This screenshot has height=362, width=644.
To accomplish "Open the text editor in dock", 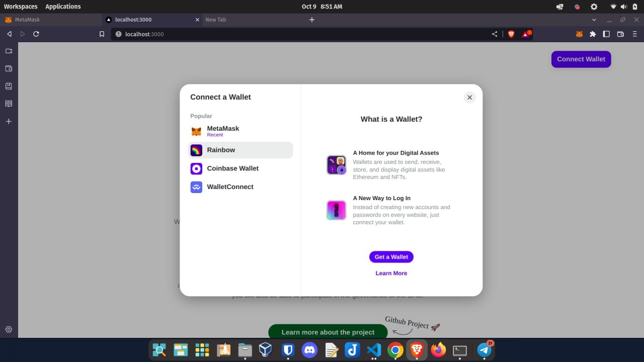I will 331,350.
